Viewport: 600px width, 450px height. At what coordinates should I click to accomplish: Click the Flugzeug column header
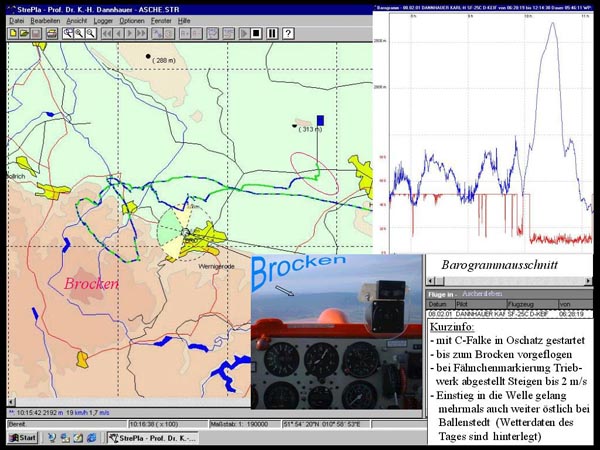click(532, 304)
